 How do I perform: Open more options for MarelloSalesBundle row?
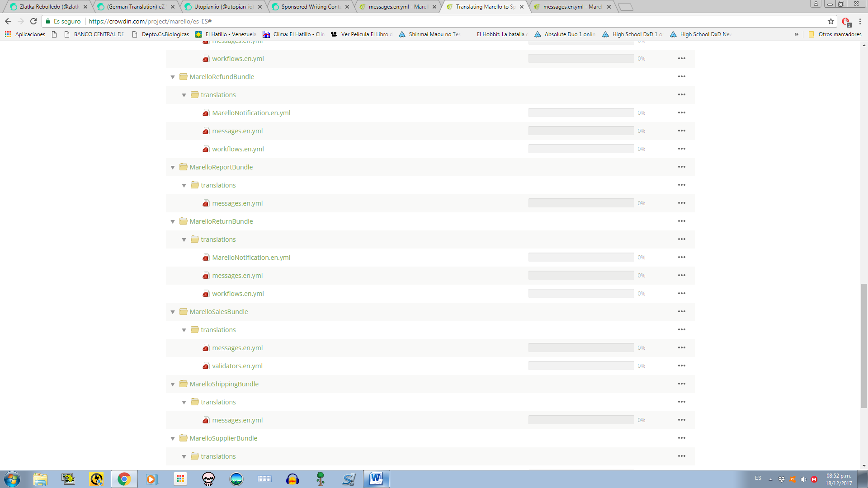point(682,311)
